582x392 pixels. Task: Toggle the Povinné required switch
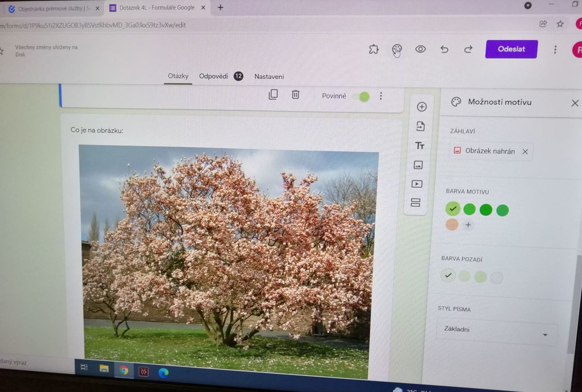coord(361,96)
